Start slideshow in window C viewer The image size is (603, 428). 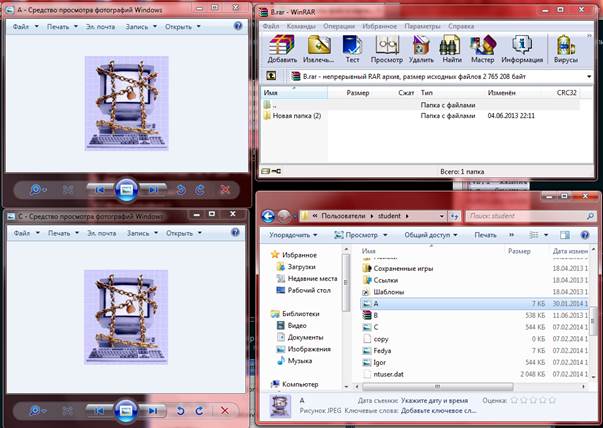[126, 410]
